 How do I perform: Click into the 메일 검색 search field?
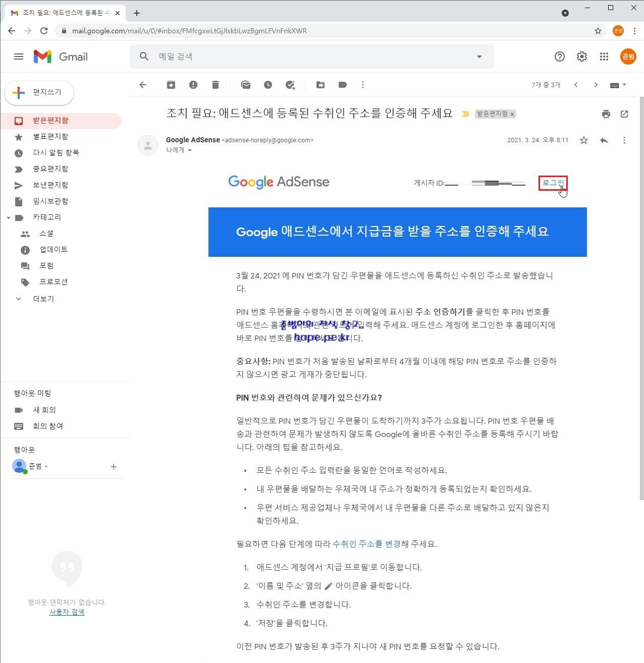313,57
